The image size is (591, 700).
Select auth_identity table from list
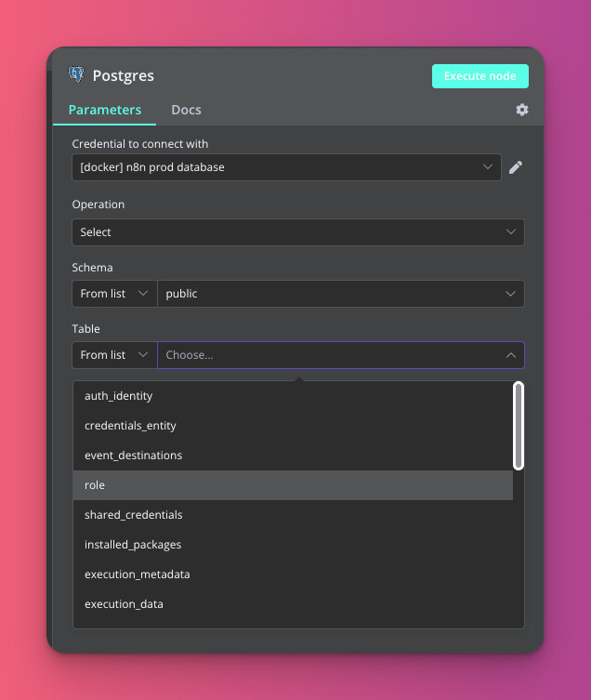pyautogui.click(x=293, y=396)
